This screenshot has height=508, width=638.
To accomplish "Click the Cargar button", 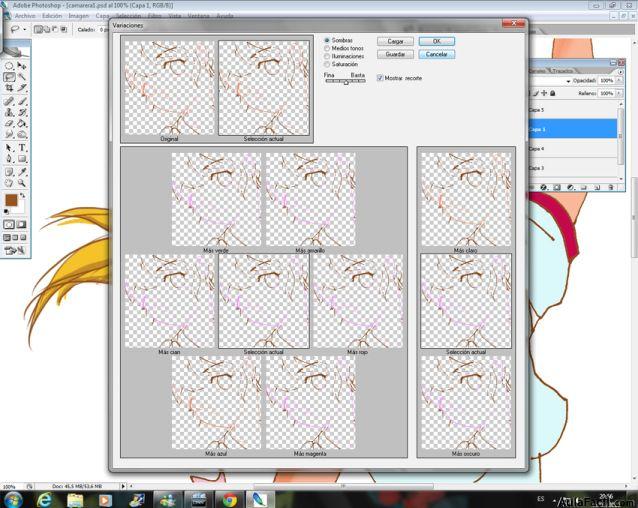I will coord(395,41).
